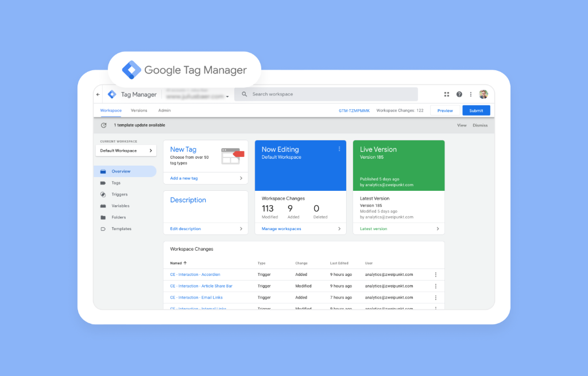The height and width of the screenshot is (376, 588).
Task: Sort by Name column arrow
Action: coord(185,263)
